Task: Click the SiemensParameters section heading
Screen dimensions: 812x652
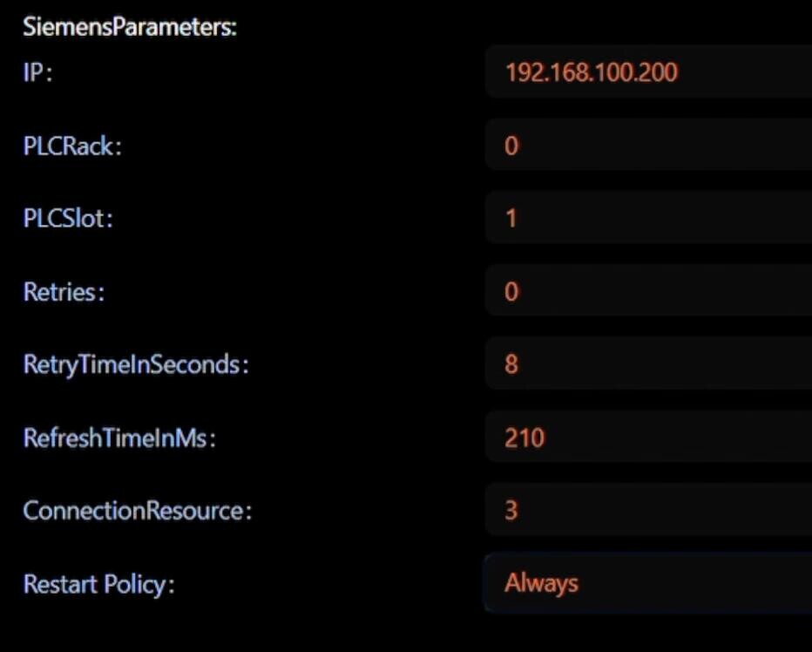Action: click(130, 27)
